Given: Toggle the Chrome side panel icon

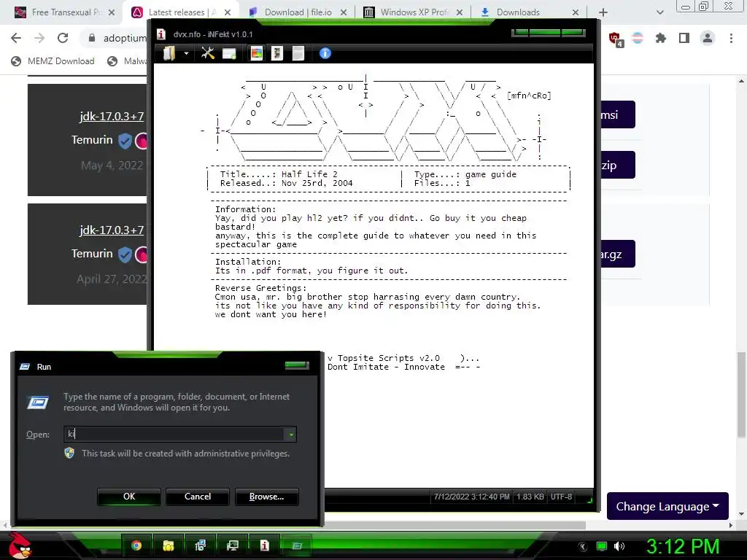Looking at the screenshot, I should 684,38.
